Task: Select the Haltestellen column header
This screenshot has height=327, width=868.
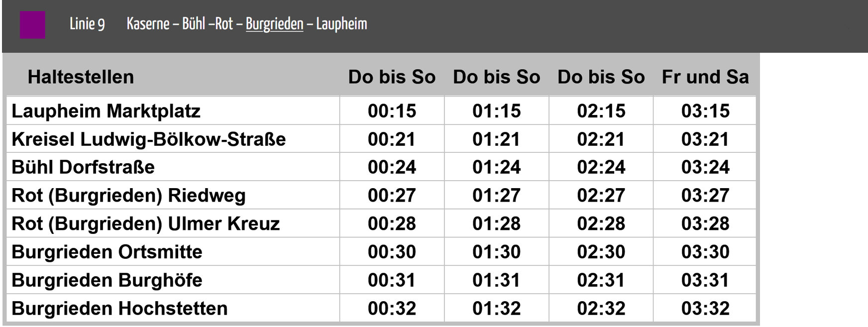Action: [x=81, y=77]
